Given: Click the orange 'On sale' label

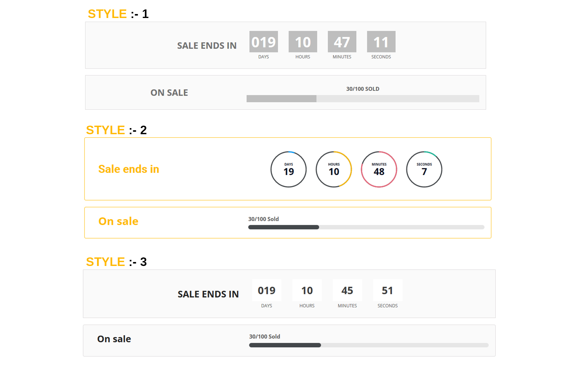Looking at the screenshot, I should (119, 222).
